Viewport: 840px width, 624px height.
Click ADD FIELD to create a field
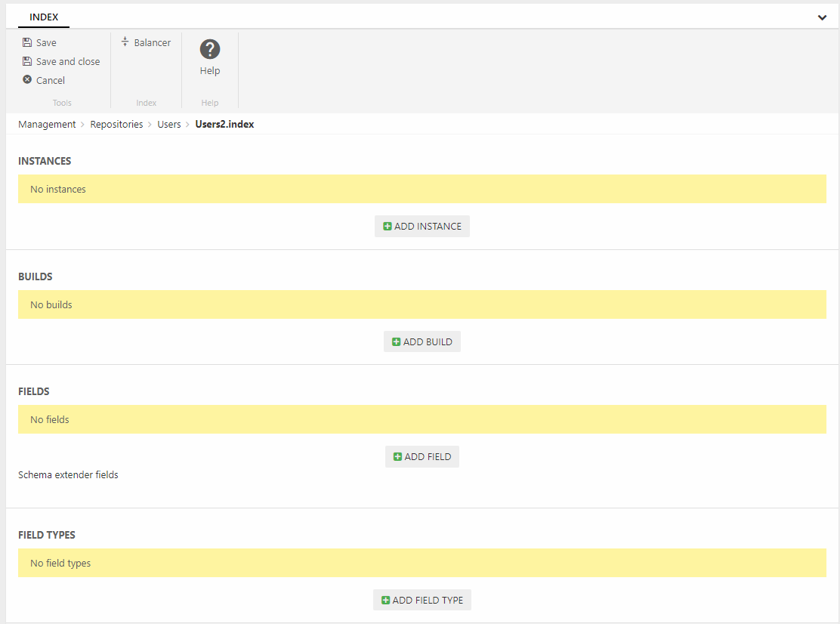coord(422,457)
